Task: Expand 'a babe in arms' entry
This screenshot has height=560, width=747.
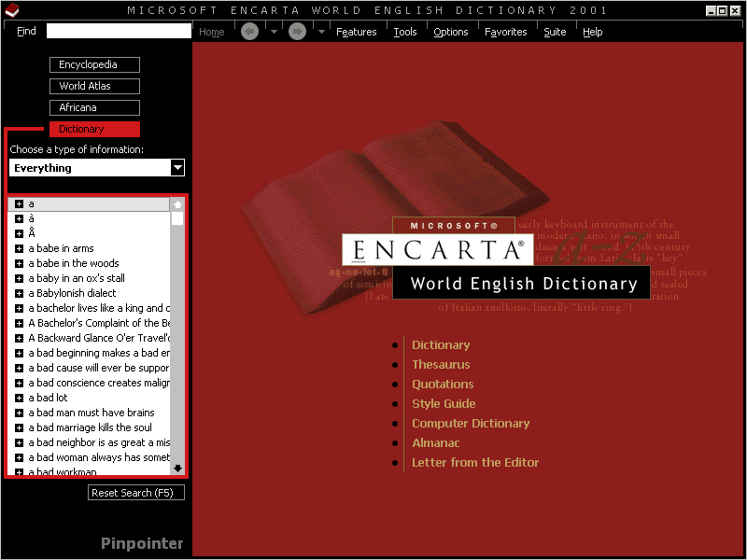Action: click(19, 248)
